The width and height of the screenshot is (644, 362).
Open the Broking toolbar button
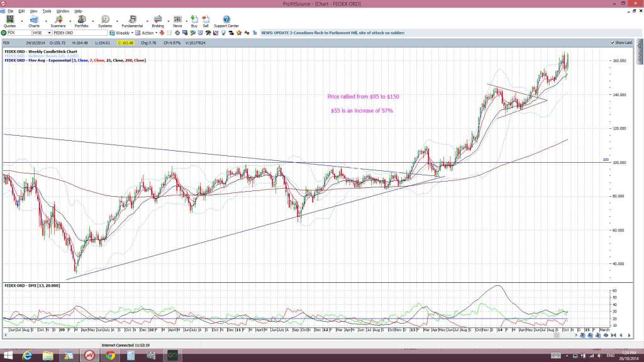(158, 21)
